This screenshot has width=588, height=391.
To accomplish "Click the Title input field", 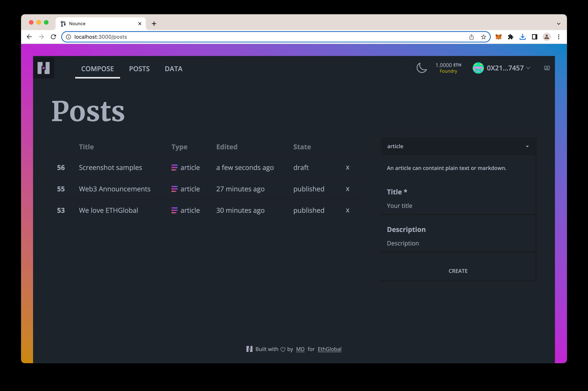I will tap(457, 205).
